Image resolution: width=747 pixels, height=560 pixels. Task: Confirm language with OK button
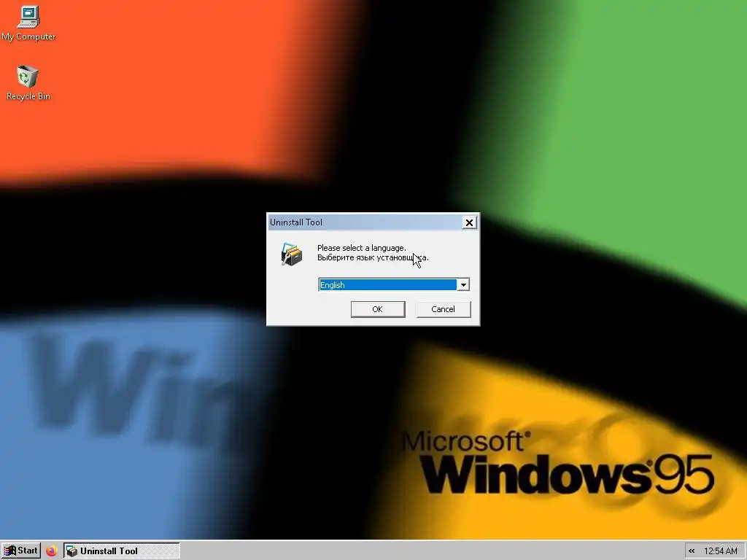[378, 309]
